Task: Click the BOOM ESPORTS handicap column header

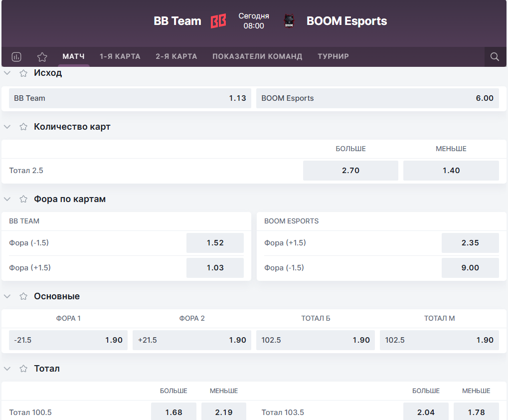Action: pos(291,221)
